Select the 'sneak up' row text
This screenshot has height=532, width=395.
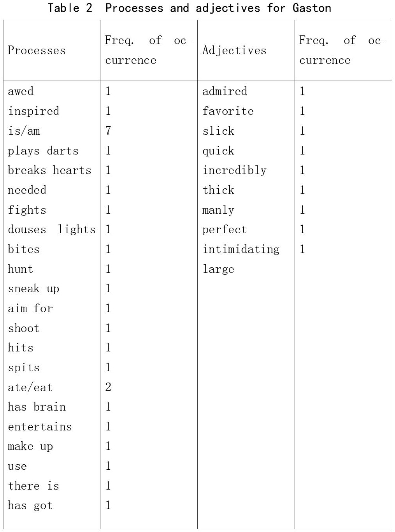(33, 289)
